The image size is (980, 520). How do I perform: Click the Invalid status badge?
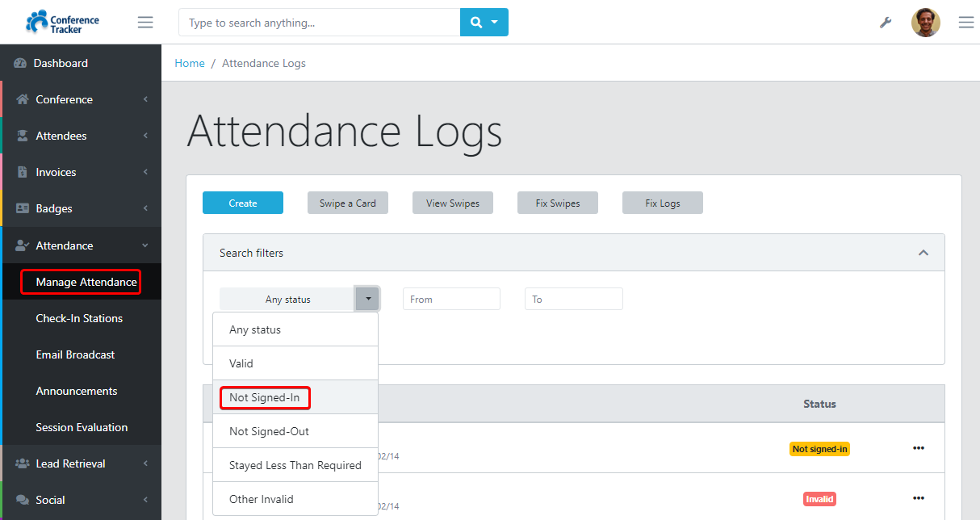click(x=819, y=499)
